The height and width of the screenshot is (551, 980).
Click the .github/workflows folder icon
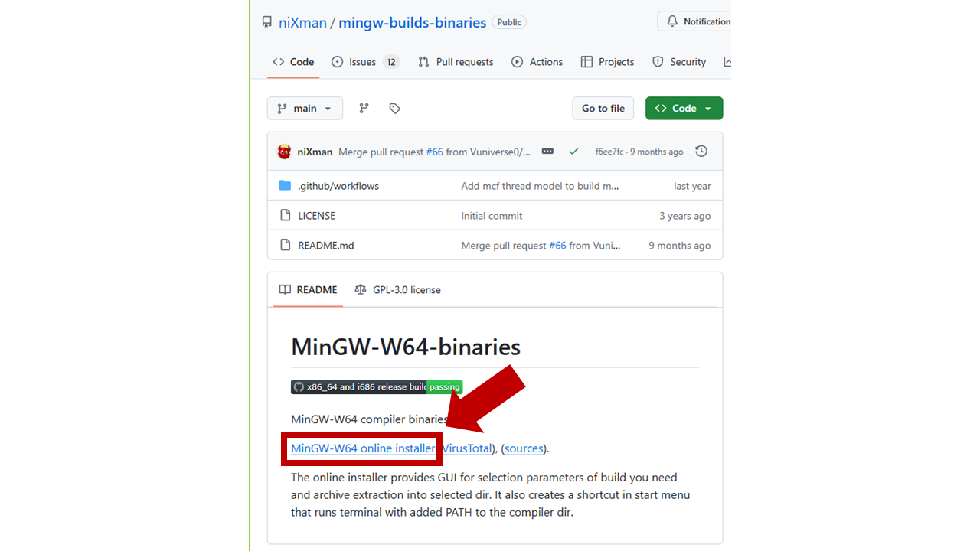pyautogui.click(x=286, y=185)
